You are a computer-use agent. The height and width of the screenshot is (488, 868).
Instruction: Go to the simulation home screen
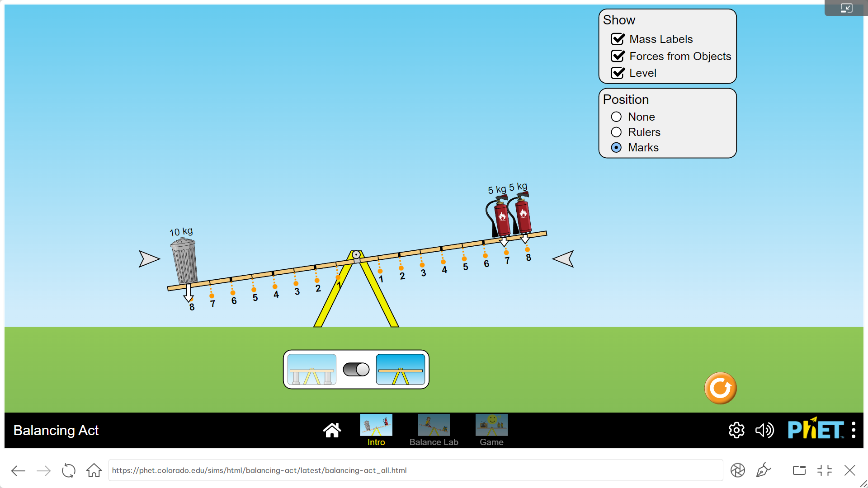click(x=332, y=430)
